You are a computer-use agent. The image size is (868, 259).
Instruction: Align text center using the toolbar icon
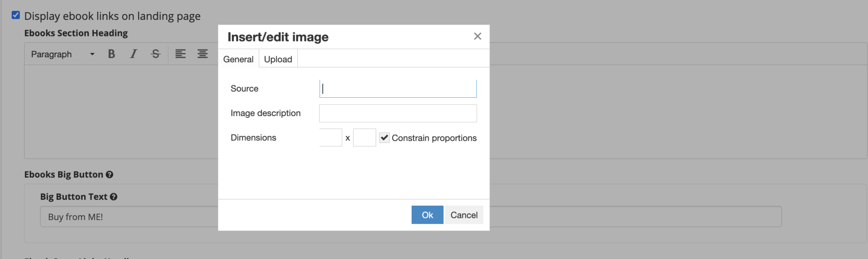click(203, 54)
